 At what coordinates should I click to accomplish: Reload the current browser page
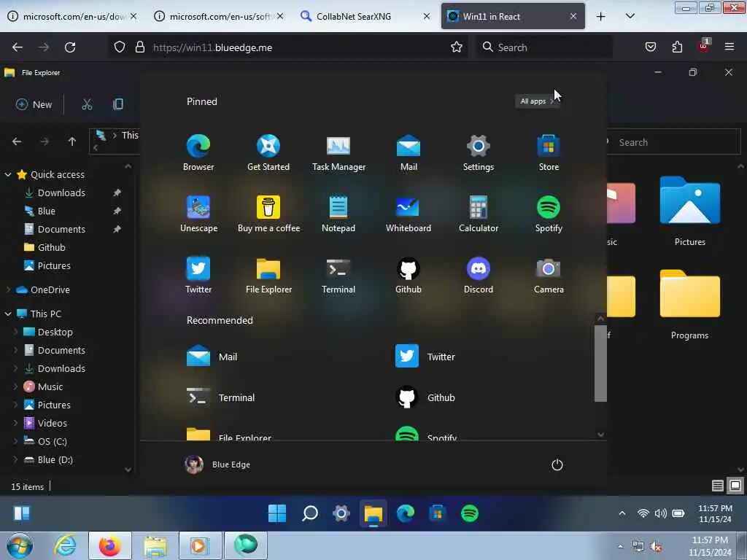tap(70, 47)
